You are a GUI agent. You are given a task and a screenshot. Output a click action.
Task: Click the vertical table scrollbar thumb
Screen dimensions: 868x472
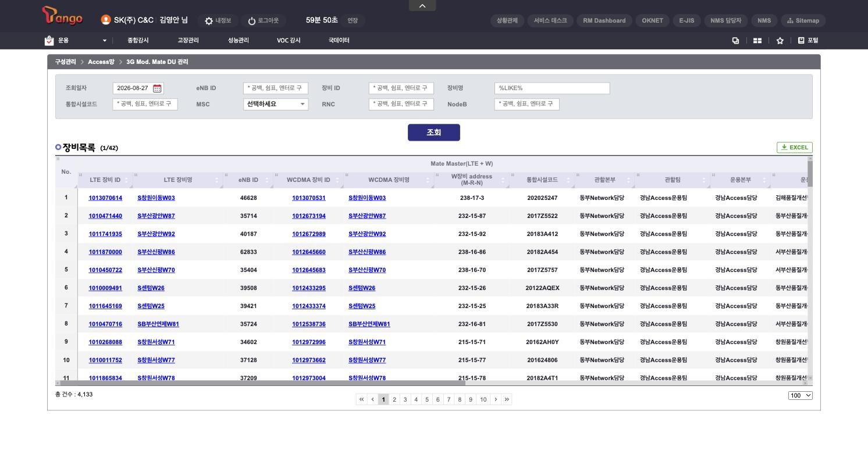click(810, 173)
